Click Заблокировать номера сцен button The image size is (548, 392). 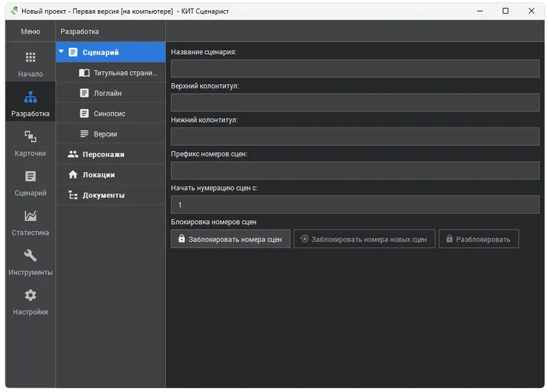(x=230, y=239)
